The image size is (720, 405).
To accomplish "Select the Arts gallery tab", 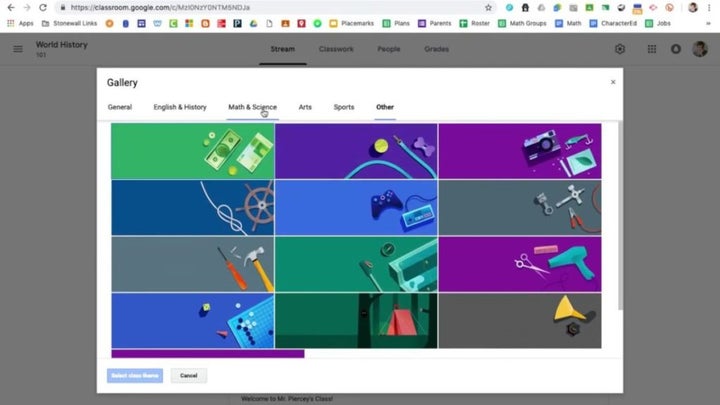I will [305, 107].
